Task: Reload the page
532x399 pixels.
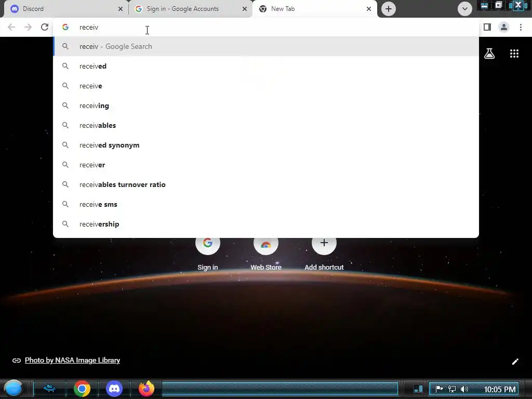Action: (x=45, y=27)
